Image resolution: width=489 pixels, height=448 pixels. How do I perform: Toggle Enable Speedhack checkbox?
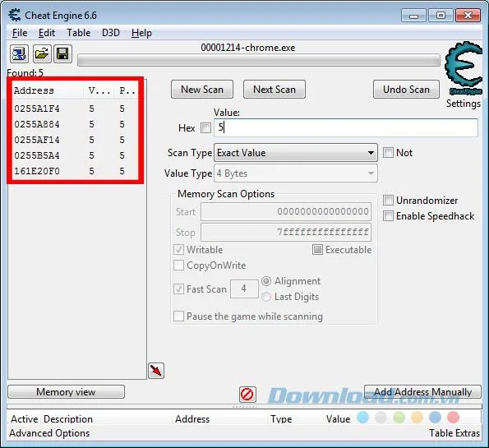(388, 216)
